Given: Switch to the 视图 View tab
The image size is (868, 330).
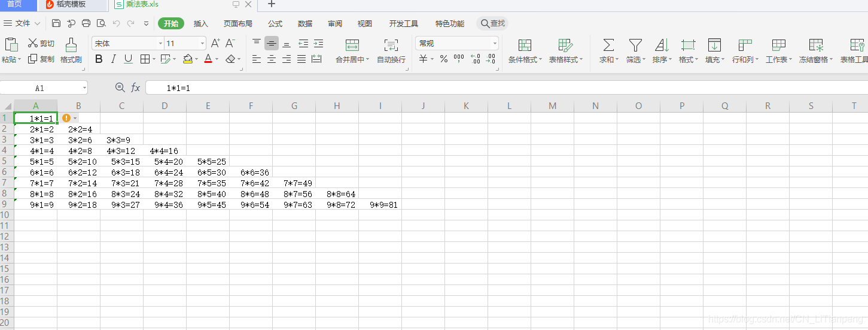Looking at the screenshot, I should (x=365, y=23).
